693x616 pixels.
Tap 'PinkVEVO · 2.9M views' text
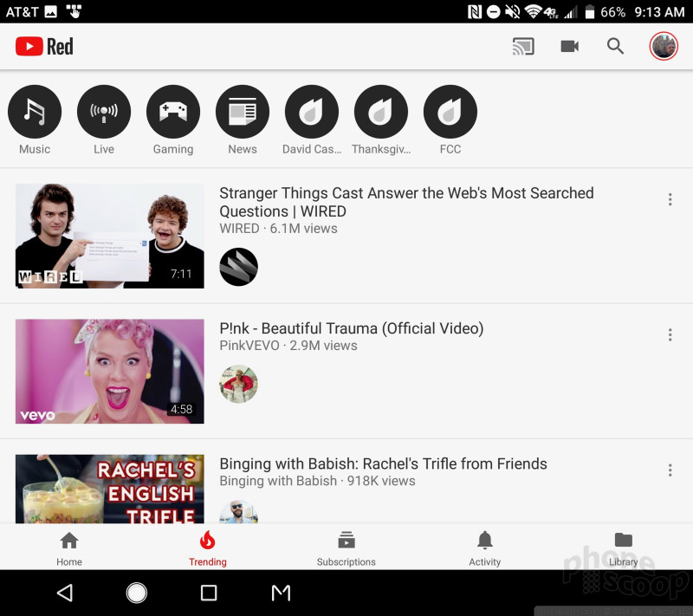288,345
